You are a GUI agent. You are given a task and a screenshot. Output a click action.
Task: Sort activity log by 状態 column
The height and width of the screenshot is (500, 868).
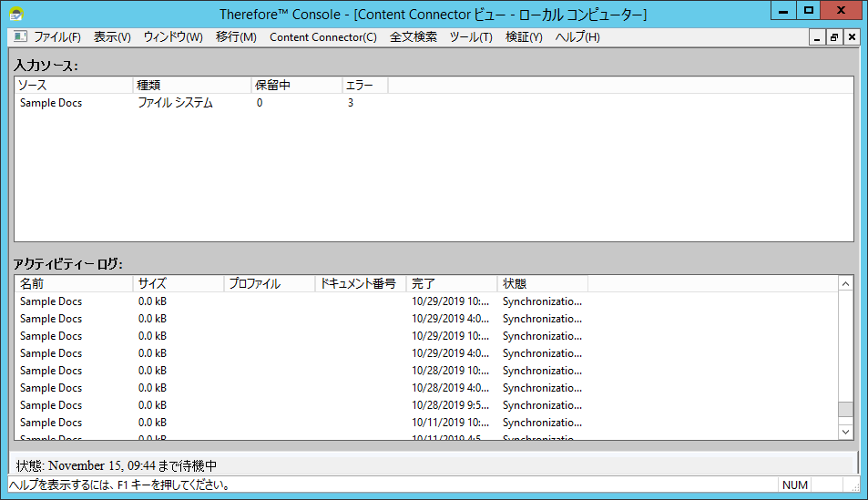point(543,283)
